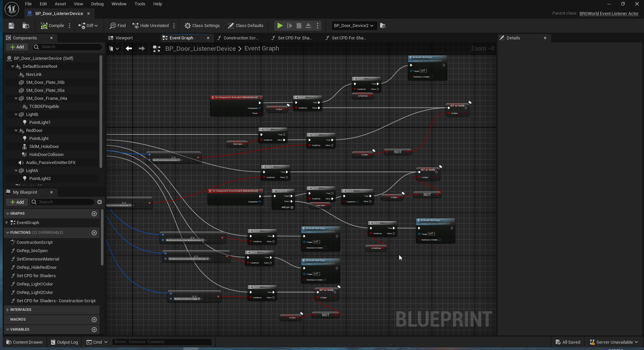Open the Compile options ellipsis menu
Screen dimensions: 644x350
[69, 26]
